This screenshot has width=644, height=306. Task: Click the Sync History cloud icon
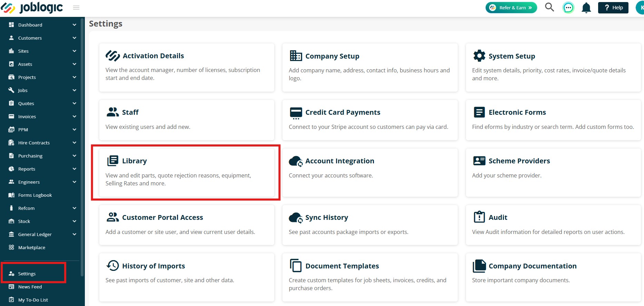[296, 217]
